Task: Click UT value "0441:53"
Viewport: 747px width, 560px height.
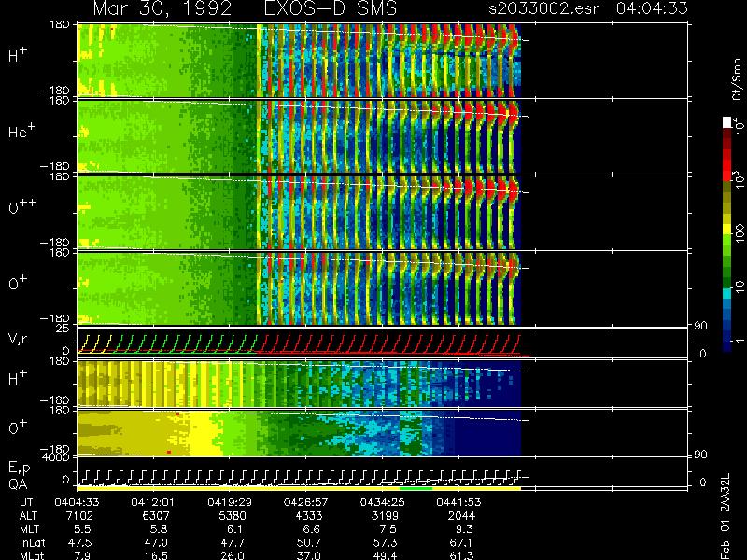Action: coord(458,502)
